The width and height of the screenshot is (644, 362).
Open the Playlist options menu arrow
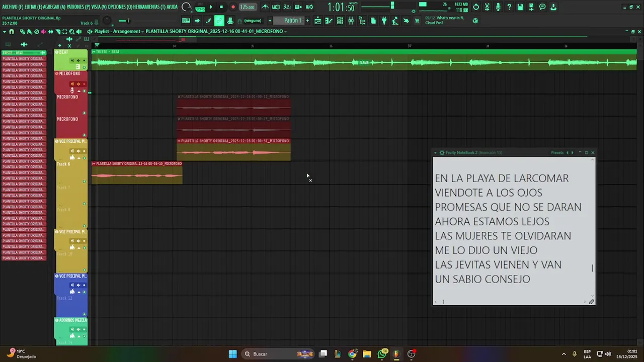(5, 32)
